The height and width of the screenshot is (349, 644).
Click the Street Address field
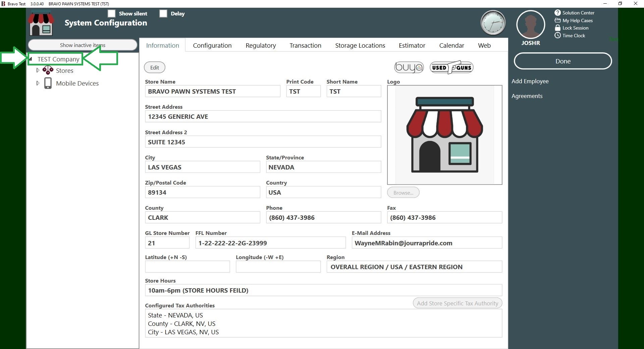click(x=263, y=116)
